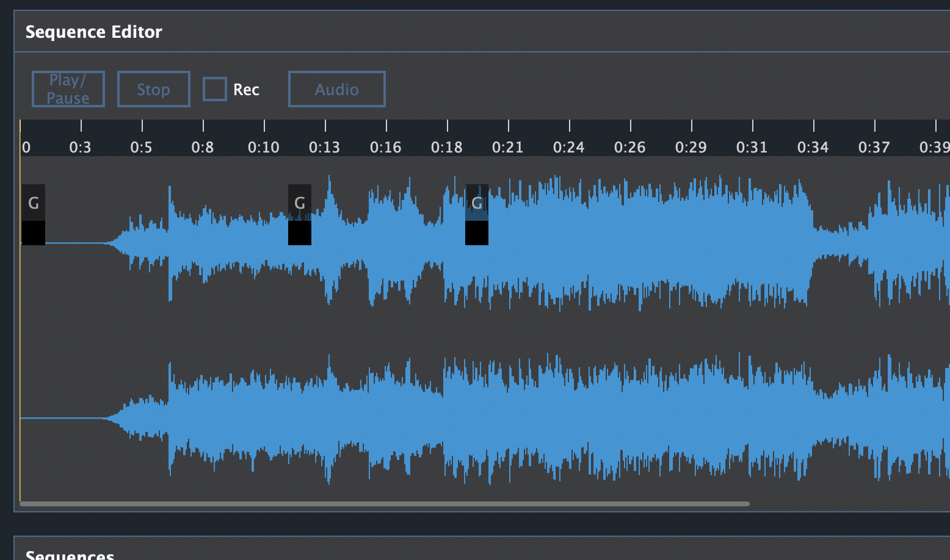
Task: Click black block under the middle G marker
Action: [299, 233]
